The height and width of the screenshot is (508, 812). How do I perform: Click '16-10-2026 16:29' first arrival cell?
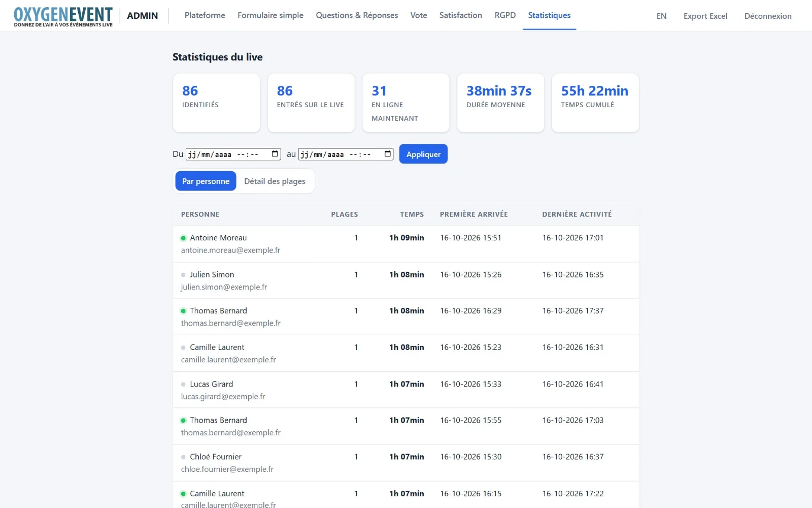[x=470, y=311]
